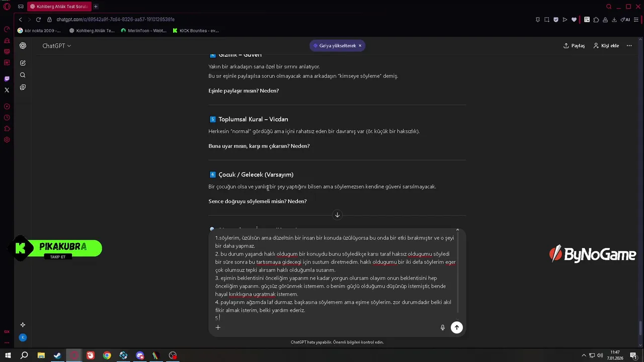Open the Opera sidebar three-dot setup menu
The image size is (644, 362).
tap(7, 342)
